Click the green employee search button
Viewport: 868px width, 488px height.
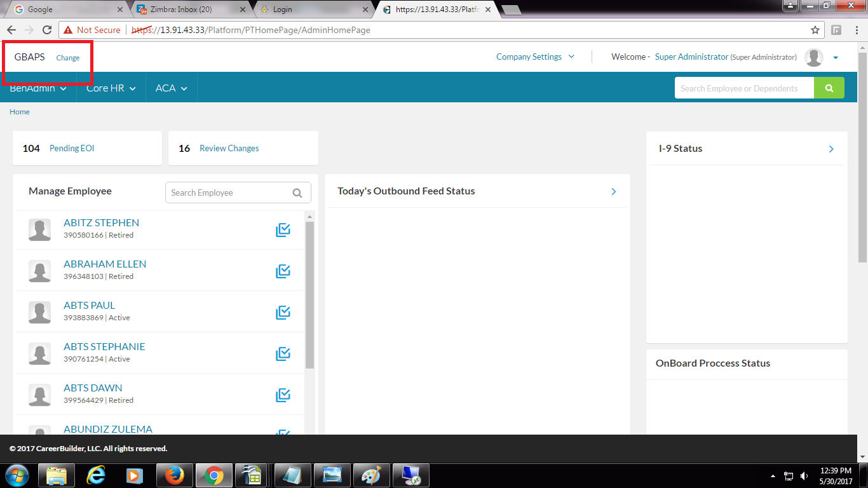click(829, 88)
